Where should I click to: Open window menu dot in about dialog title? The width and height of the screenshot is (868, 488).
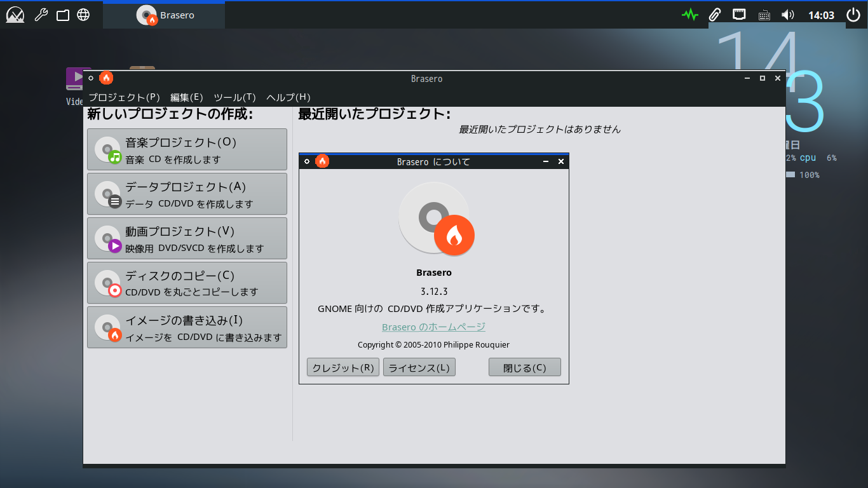point(307,161)
